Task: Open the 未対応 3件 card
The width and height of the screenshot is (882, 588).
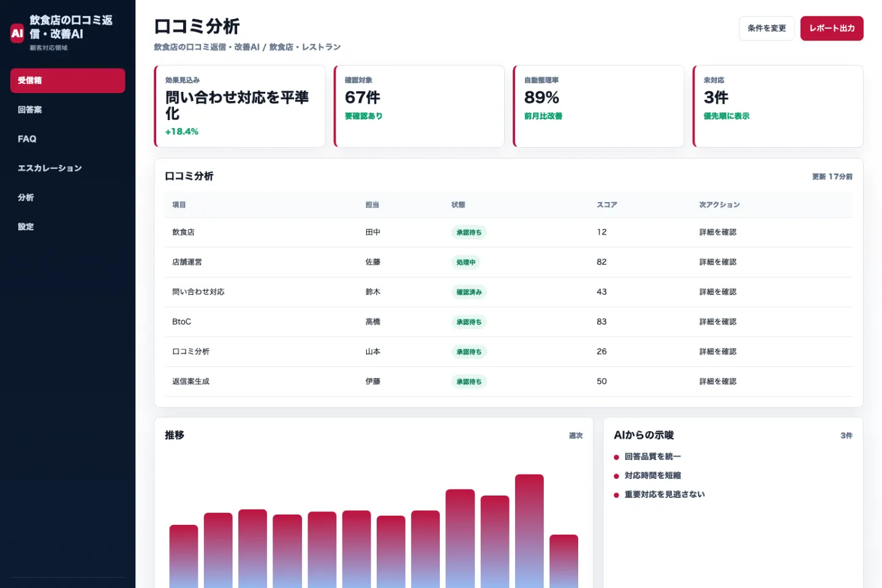Action: pos(778,106)
